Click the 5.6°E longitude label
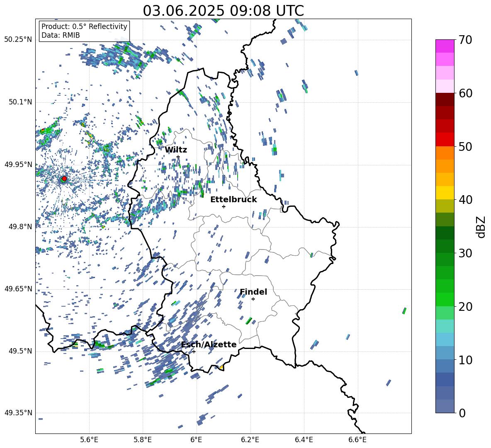This screenshot has width=491, height=448. [x=89, y=440]
